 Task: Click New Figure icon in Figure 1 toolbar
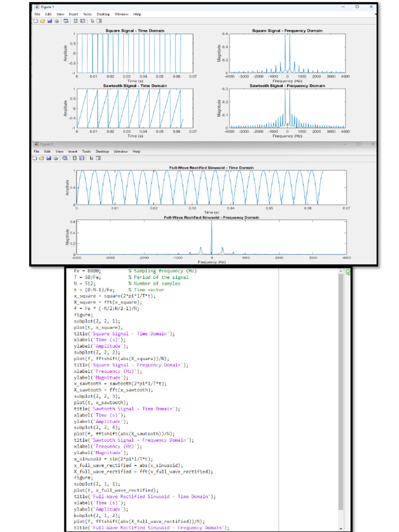[x=35, y=21]
